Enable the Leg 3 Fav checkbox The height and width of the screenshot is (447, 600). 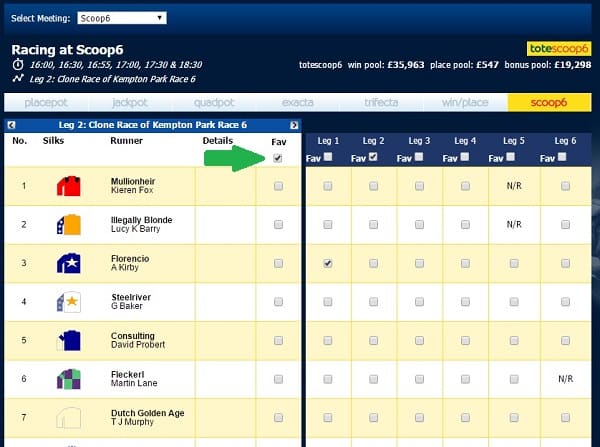pos(419,157)
